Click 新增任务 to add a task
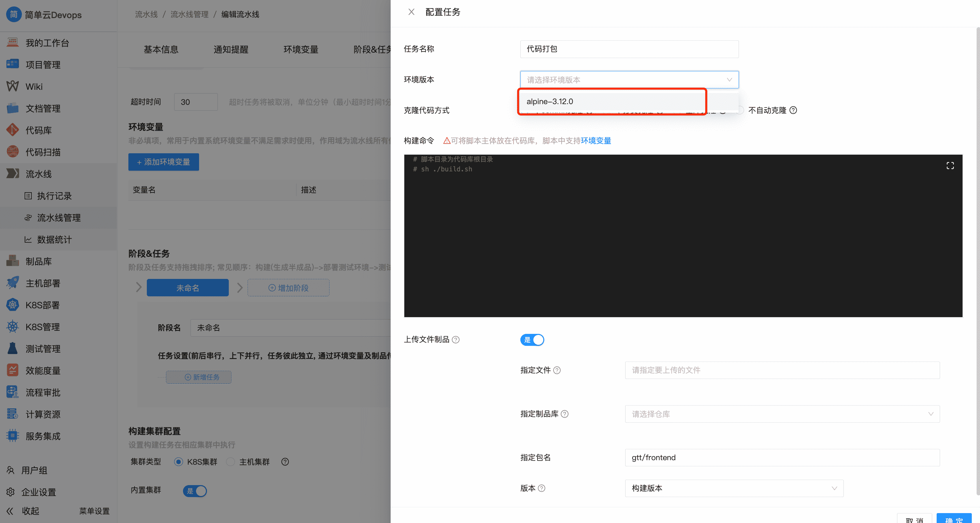Image resolution: width=980 pixels, height=523 pixels. [199, 377]
